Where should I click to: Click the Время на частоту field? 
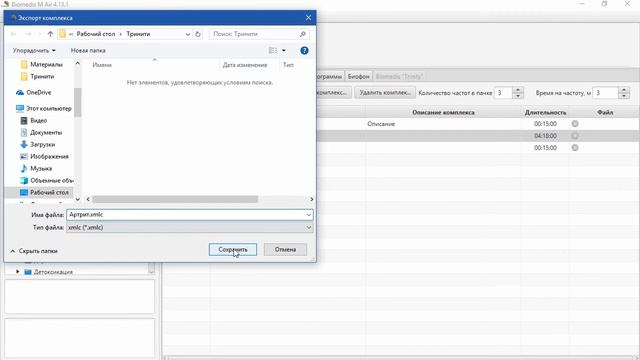point(605,93)
